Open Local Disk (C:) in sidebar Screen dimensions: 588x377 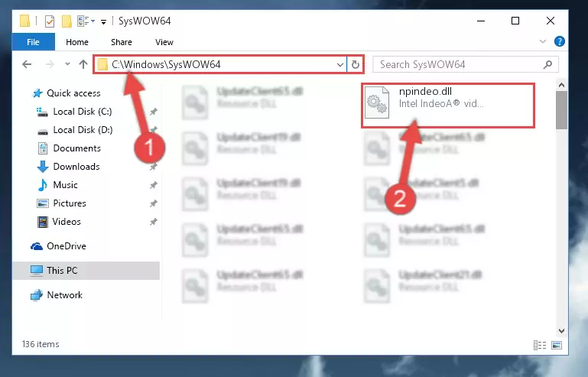[82, 112]
